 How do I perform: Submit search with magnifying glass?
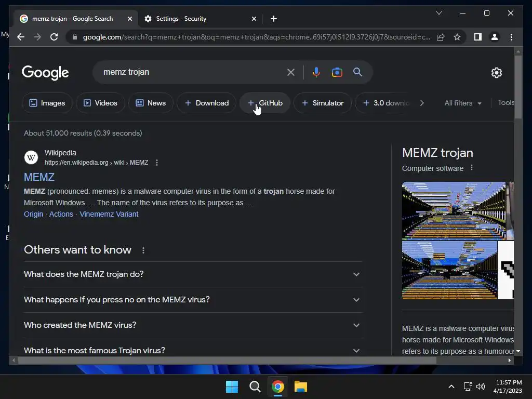pos(357,72)
